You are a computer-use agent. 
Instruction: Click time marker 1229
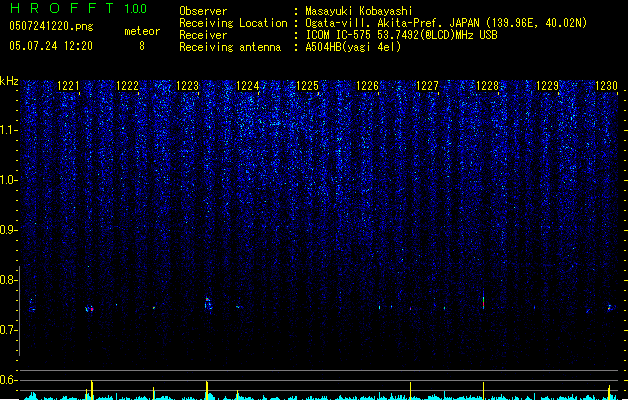point(548,86)
